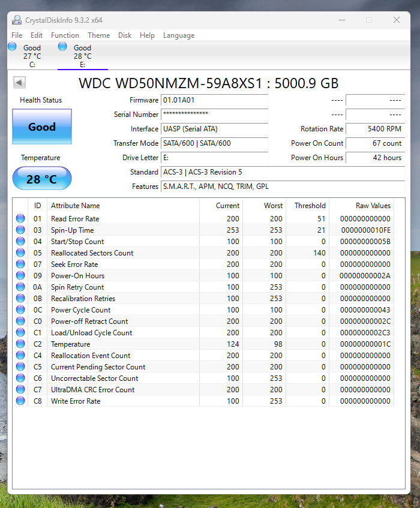The height and width of the screenshot is (508, 420).
Task: Click the CrystalDiskInfo title bar app icon
Action: 17,20
